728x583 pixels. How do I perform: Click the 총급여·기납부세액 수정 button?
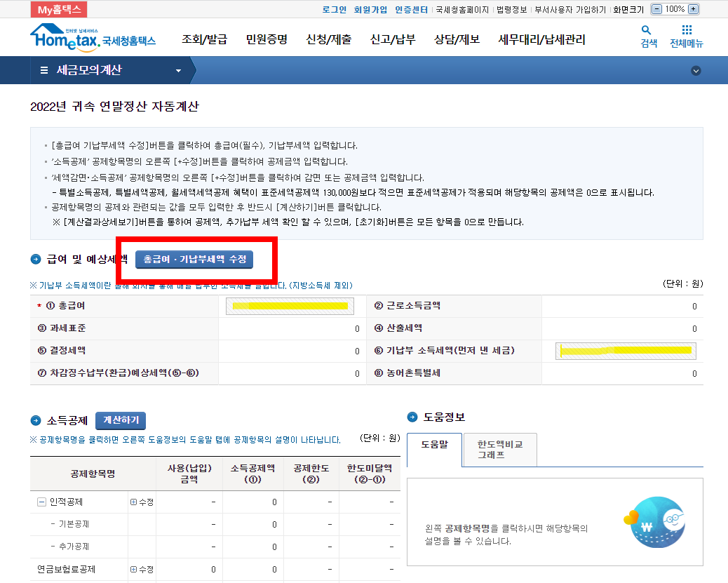tap(194, 259)
